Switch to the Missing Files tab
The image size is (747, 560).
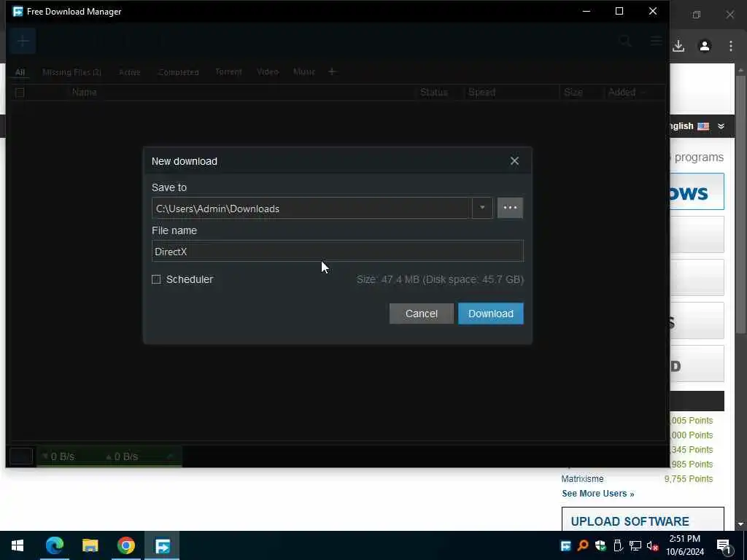pos(72,72)
